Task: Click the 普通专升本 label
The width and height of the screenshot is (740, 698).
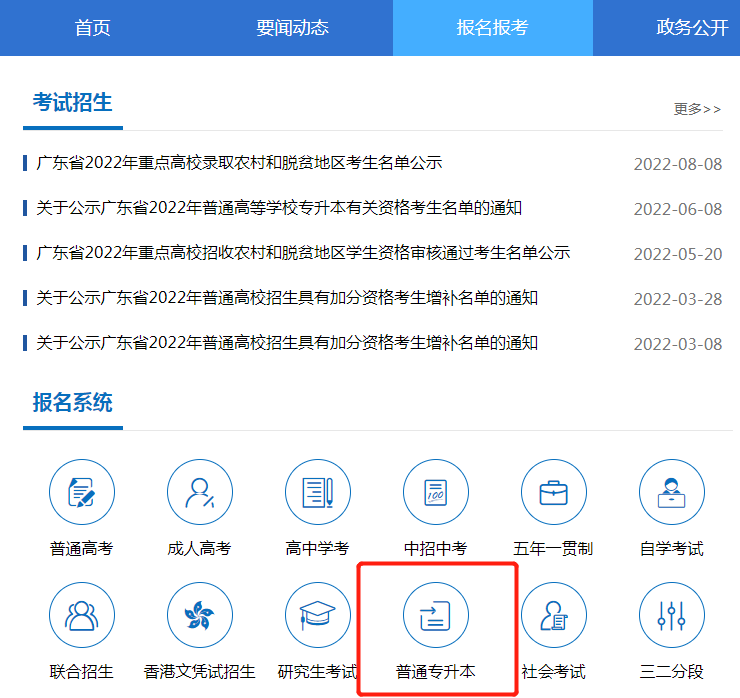Action: 436,671
